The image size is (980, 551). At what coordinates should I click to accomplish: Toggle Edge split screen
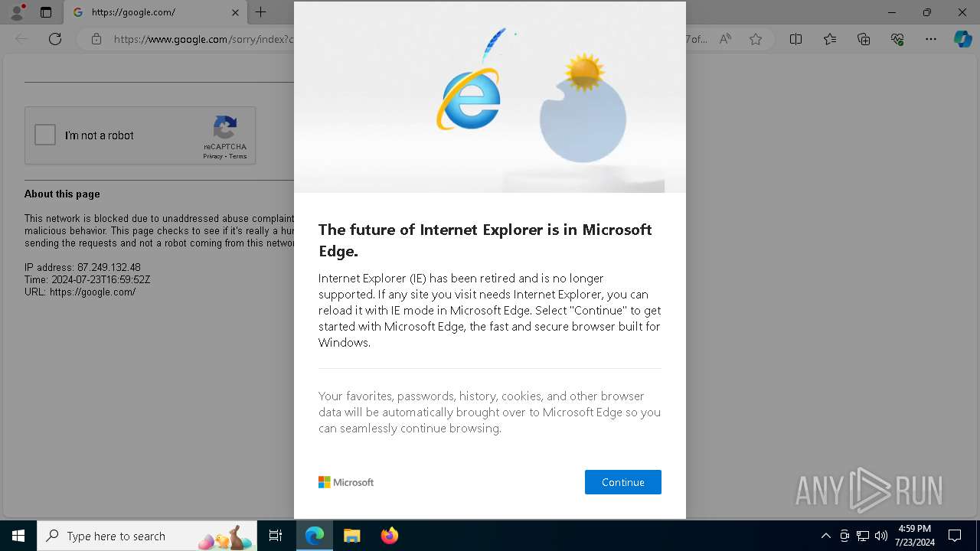[795, 39]
